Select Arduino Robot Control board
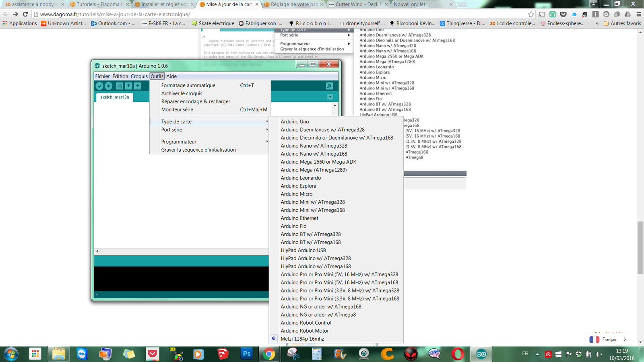This screenshot has height=362, width=644. pyautogui.click(x=336, y=323)
